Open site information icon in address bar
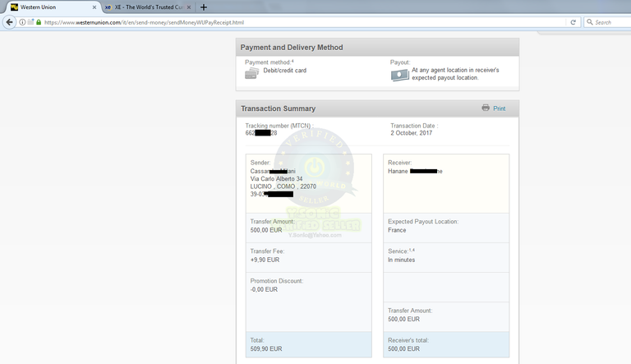 [22, 22]
